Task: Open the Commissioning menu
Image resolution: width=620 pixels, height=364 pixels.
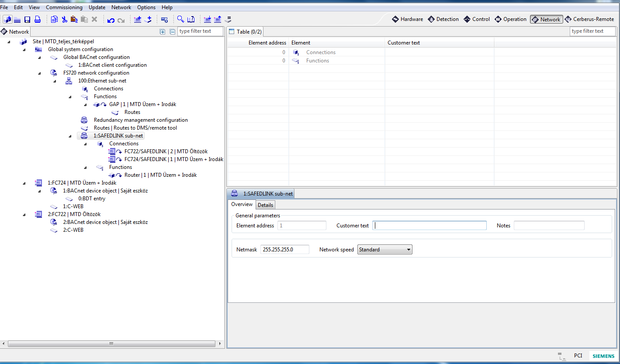Action: tap(64, 7)
